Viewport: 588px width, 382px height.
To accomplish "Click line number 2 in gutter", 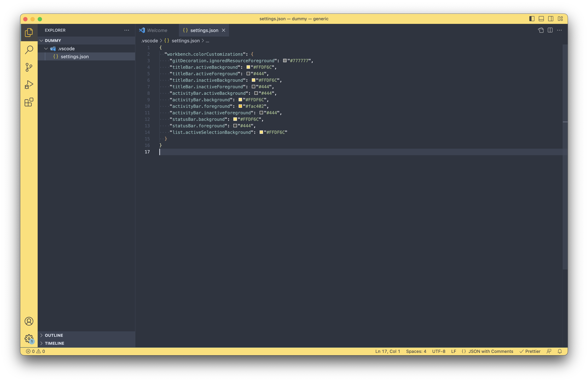I will click(x=148, y=54).
